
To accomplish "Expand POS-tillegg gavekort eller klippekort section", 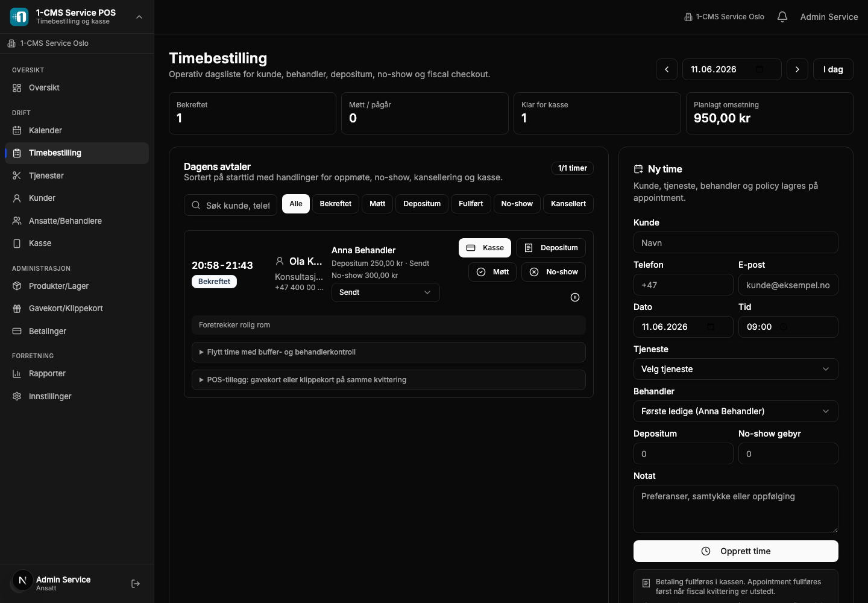I will pos(389,380).
